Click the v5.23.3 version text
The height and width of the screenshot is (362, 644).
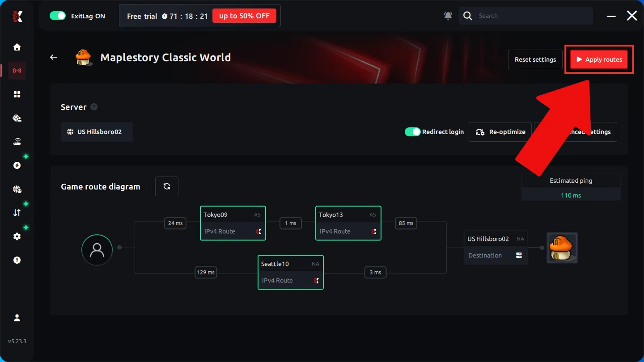pyautogui.click(x=17, y=341)
